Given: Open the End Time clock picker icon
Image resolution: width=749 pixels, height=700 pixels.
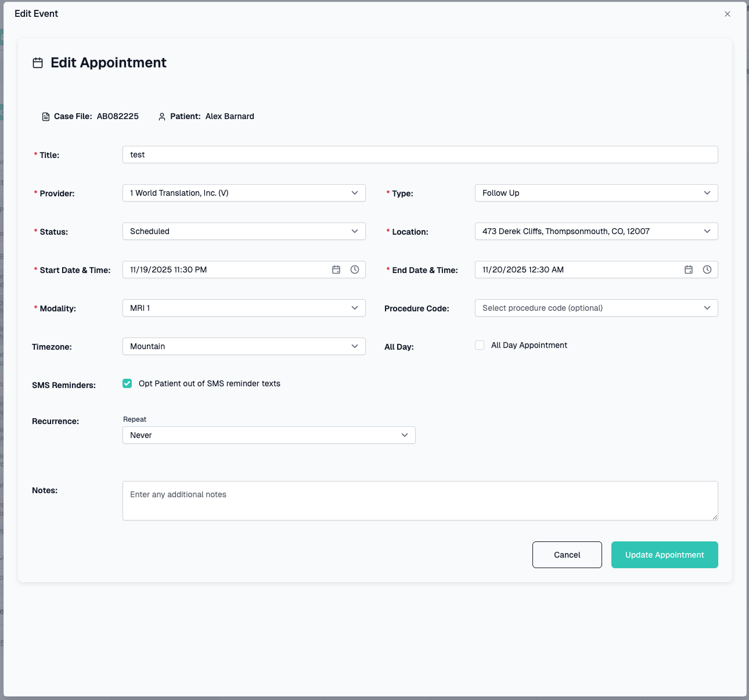Looking at the screenshot, I should [x=707, y=270].
